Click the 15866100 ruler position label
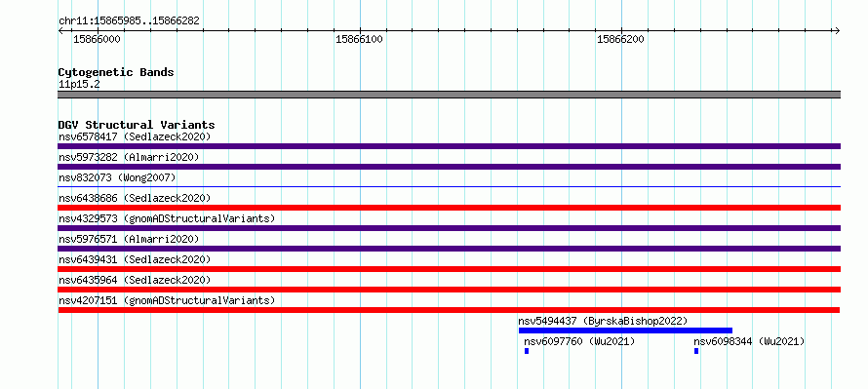This screenshot has width=868, height=389. (x=359, y=39)
